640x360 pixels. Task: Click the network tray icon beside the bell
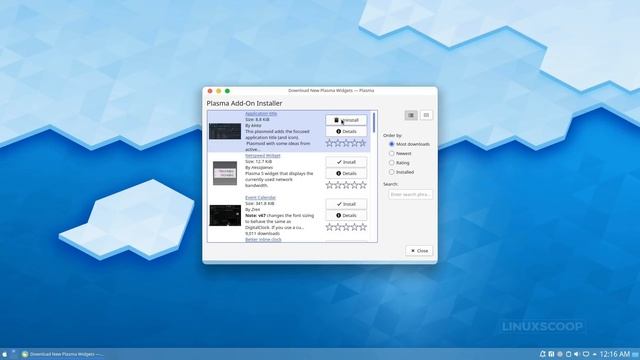click(551, 354)
